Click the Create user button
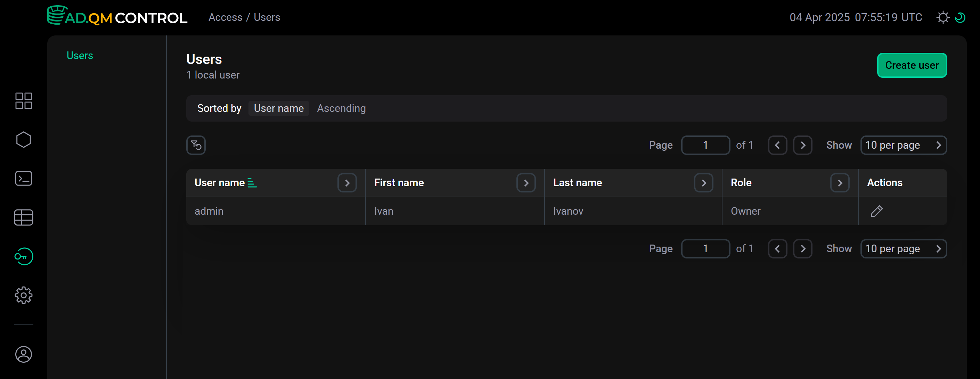980x379 pixels. 912,65
